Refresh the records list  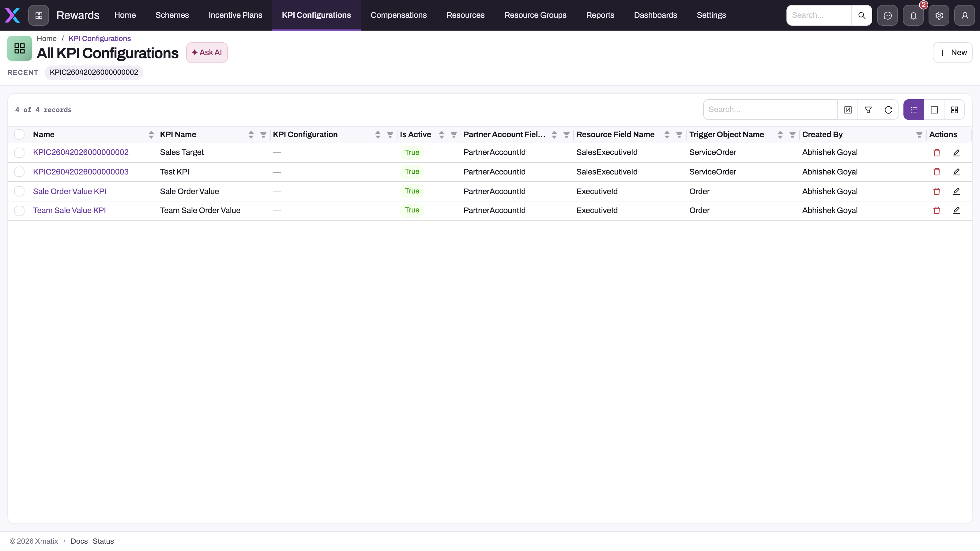pos(888,110)
